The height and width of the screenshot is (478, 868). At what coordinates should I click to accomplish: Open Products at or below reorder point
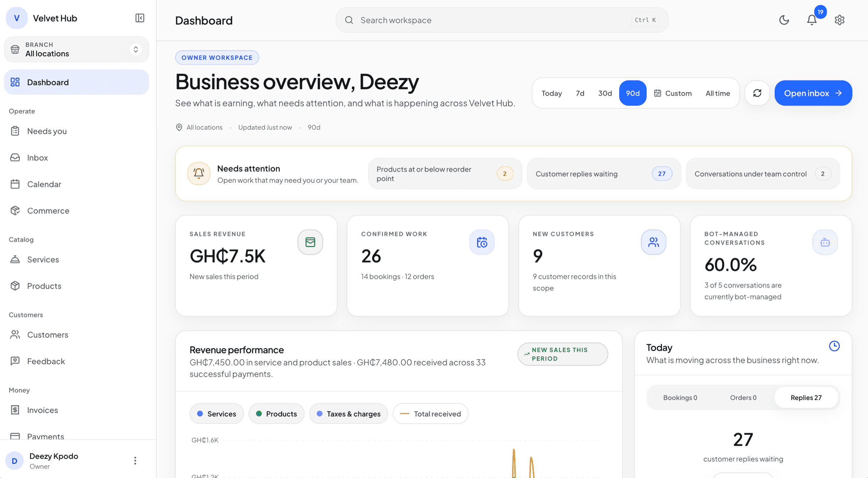pos(445,174)
